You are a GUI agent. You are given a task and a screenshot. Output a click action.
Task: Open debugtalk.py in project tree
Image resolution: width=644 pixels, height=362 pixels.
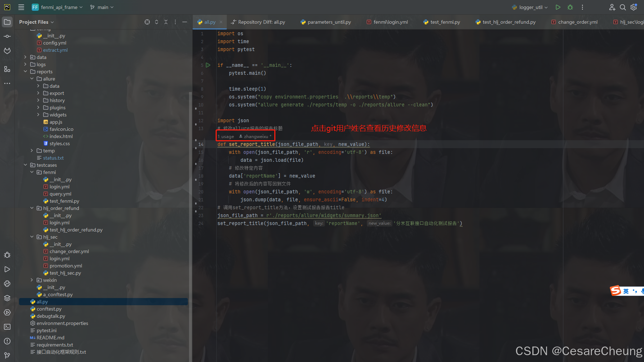pos(51,316)
